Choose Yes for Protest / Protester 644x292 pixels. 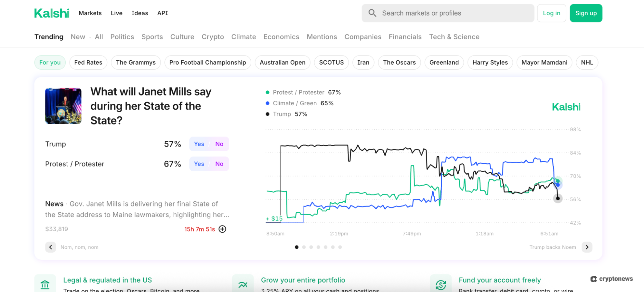pyautogui.click(x=199, y=164)
